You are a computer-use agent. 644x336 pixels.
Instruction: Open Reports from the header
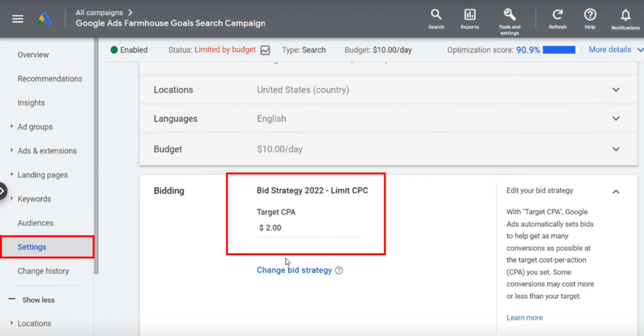tap(469, 19)
